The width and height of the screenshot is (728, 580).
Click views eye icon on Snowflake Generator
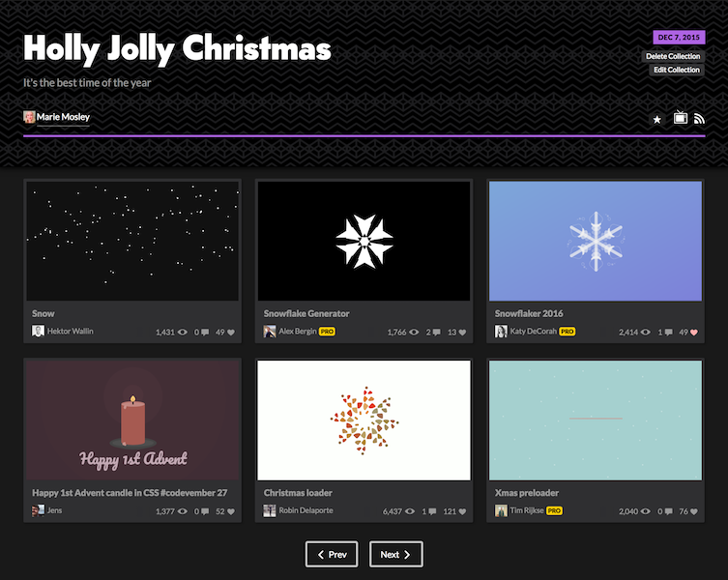click(414, 332)
